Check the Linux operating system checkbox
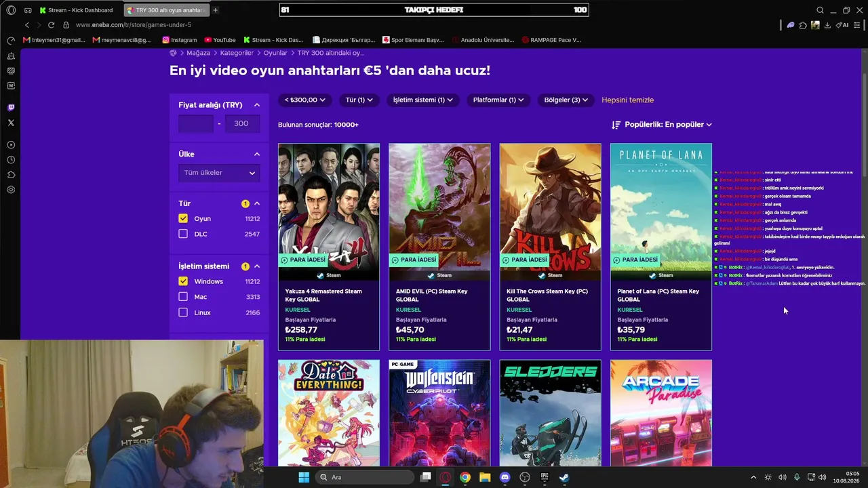 [183, 312]
